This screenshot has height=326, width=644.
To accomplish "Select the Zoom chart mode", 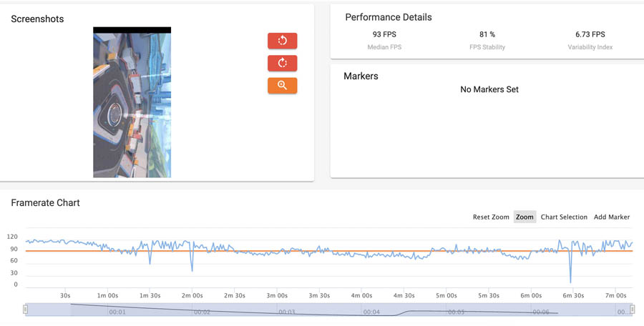I will point(525,217).
